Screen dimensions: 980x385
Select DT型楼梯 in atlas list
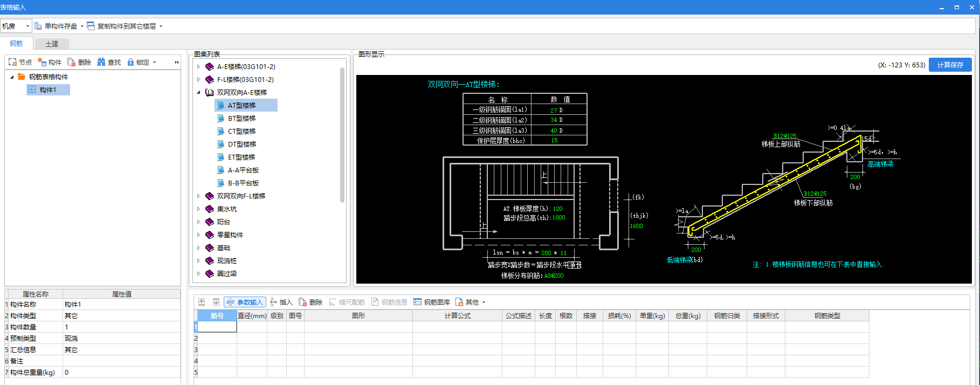[x=241, y=145]
